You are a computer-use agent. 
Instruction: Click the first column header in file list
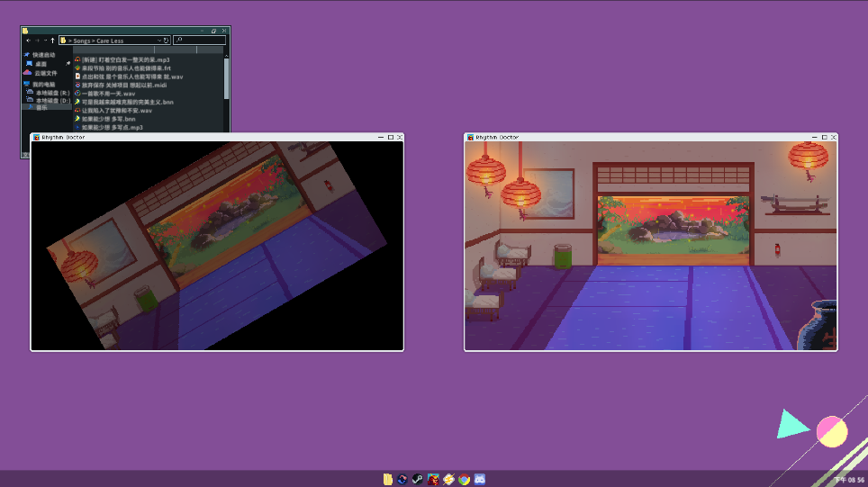coord(113,50)
